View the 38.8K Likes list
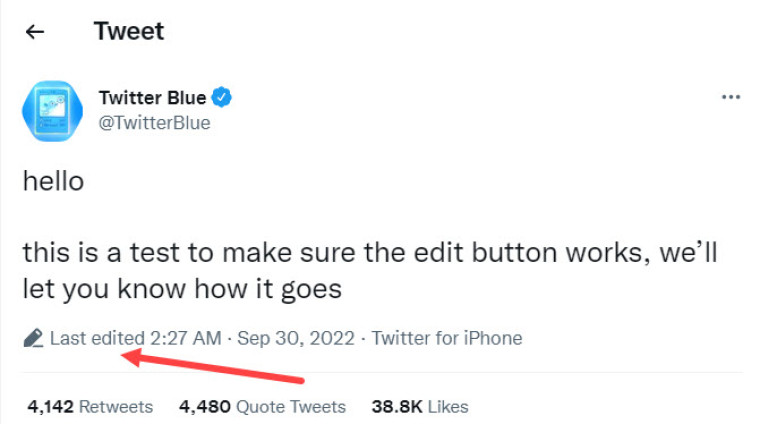Screen dimensions: 760x424 pos(420,407)
